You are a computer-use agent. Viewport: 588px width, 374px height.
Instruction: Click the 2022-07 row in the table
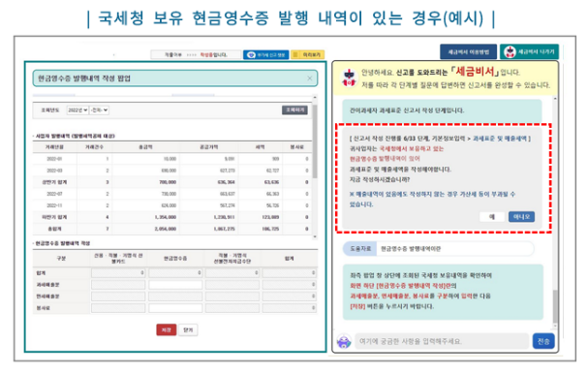[172, 194]
